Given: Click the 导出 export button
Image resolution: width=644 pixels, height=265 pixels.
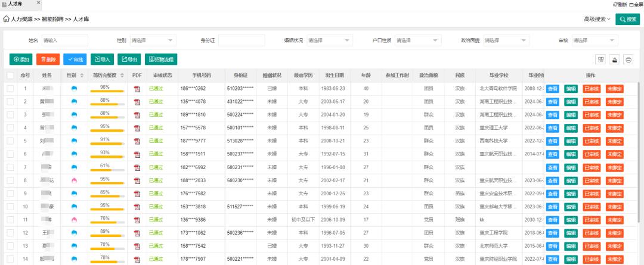Looking at the screenshot, I should [x=129, y=60].
